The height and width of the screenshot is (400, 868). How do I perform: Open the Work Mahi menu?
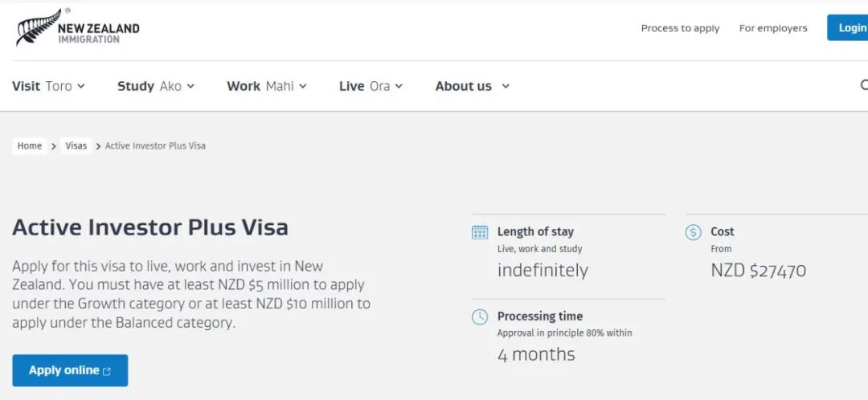point(266,86)
